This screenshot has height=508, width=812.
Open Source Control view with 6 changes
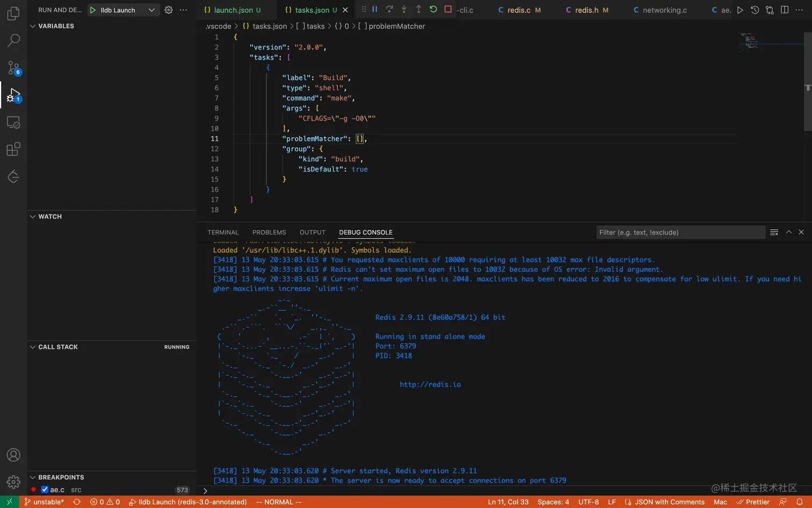tap(13, 68)
